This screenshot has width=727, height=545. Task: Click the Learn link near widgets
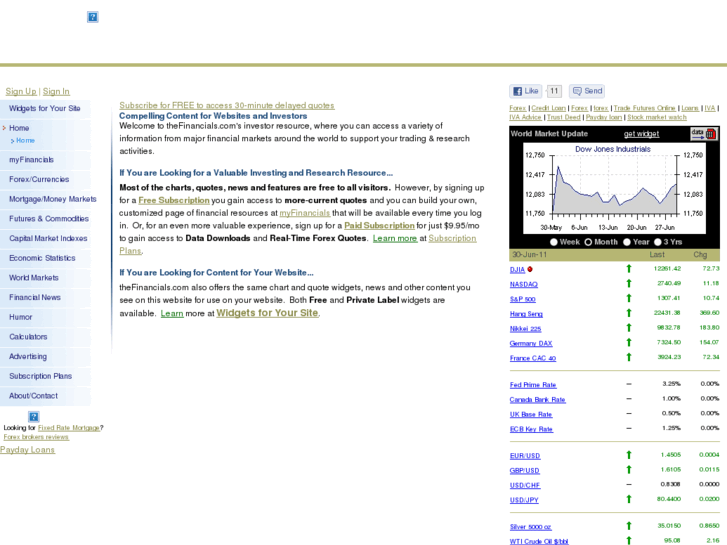(172, 314)
